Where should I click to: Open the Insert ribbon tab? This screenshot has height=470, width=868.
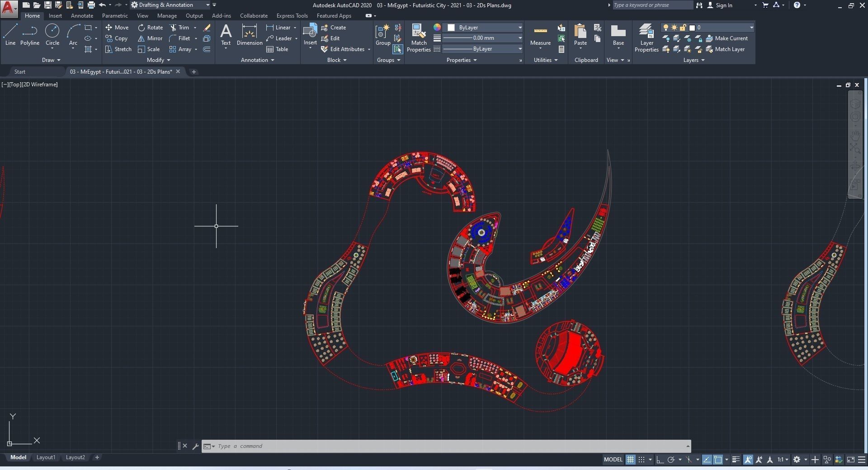[55, 16]
